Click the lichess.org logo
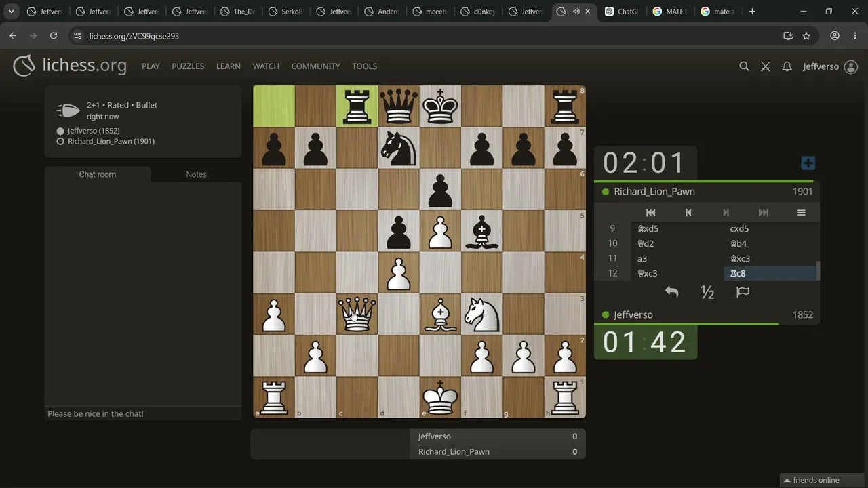868x488 pixels. pyautogui.click(x=70, y=66)
